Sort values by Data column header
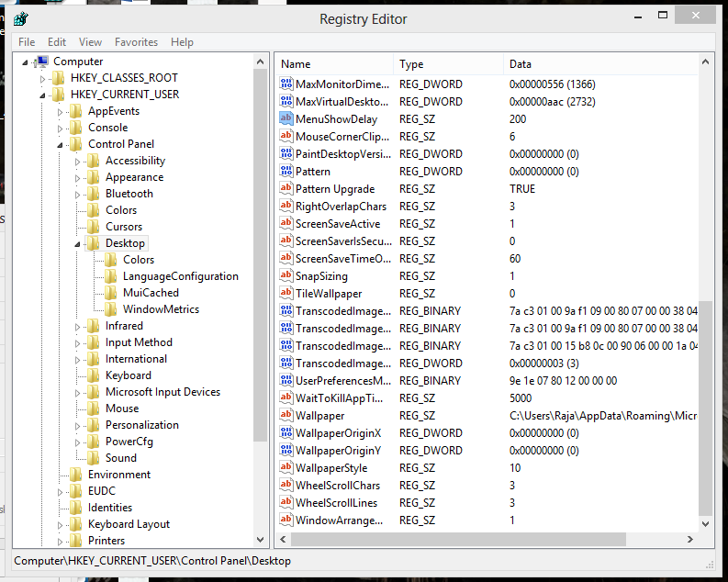The height and width of the screenshot is (582, 728). tap(600, 64)
